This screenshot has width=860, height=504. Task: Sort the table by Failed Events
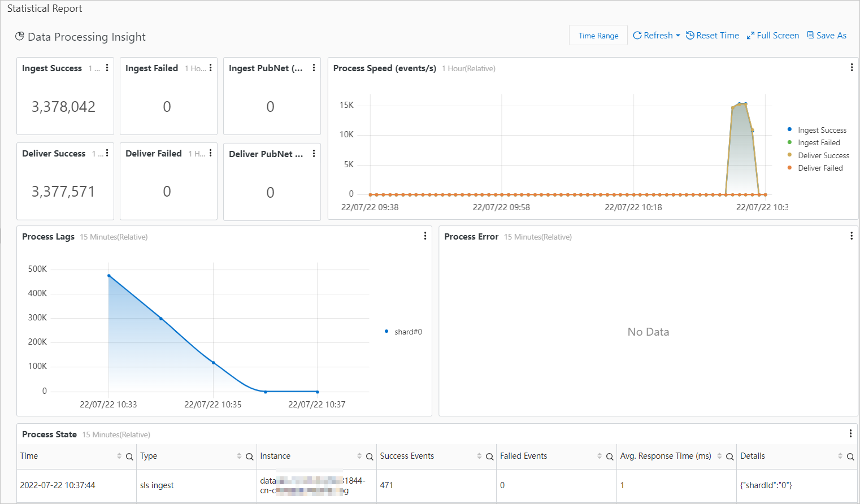pos(600,456)
